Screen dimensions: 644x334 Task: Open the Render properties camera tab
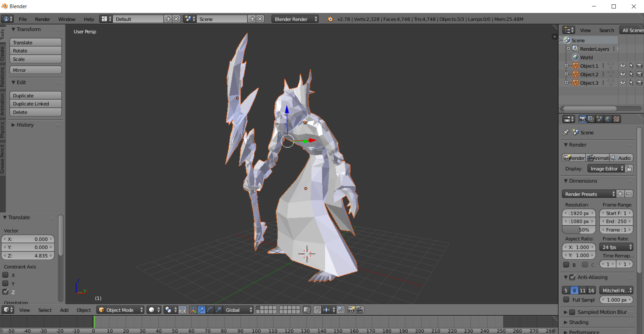pyautogui.click(x=582, y=119)
